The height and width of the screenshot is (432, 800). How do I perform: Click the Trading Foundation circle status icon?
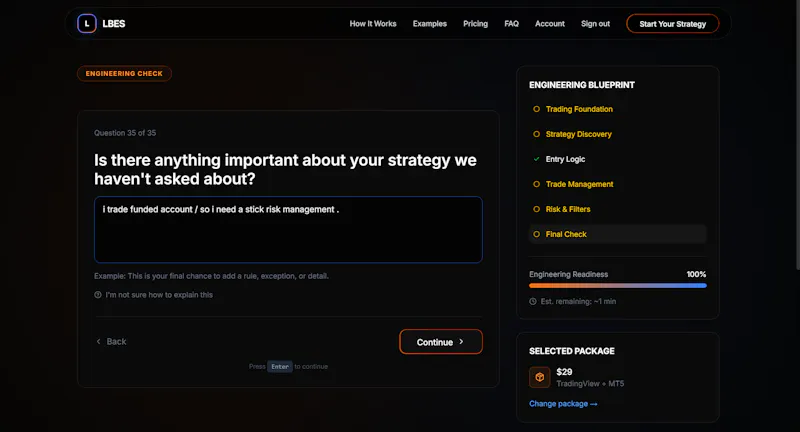tap(536, 109)
